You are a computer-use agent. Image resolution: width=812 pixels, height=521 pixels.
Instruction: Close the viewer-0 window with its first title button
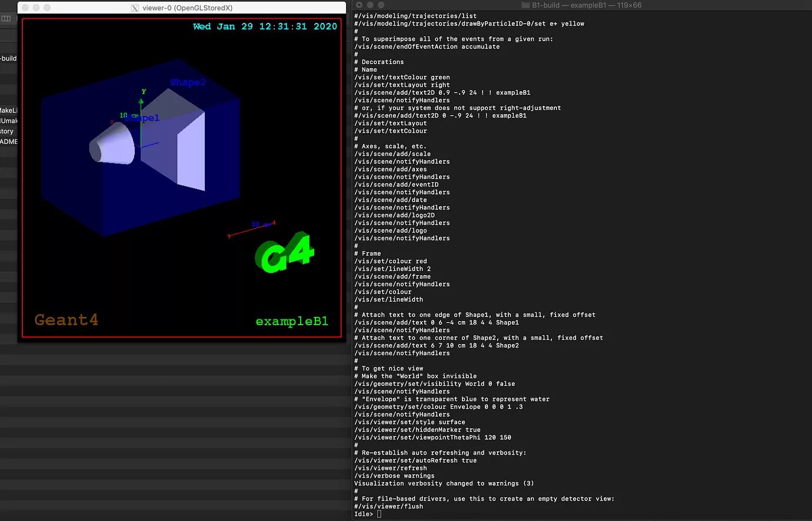pyautogui.click(x=25, y=8)
